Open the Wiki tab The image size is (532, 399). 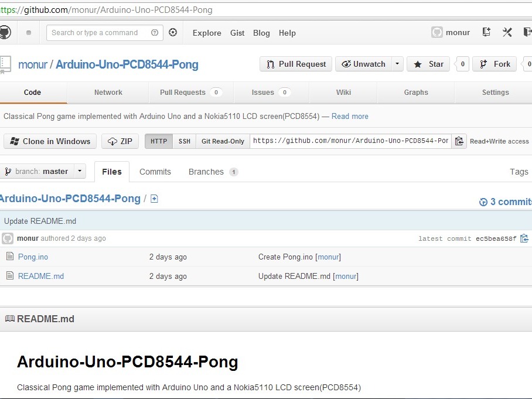343,93
